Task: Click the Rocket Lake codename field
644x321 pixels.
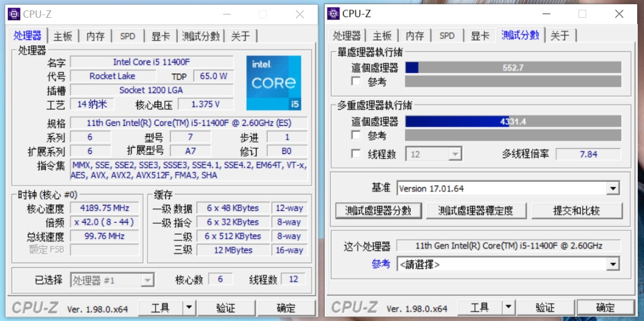Action: (113, 76)
